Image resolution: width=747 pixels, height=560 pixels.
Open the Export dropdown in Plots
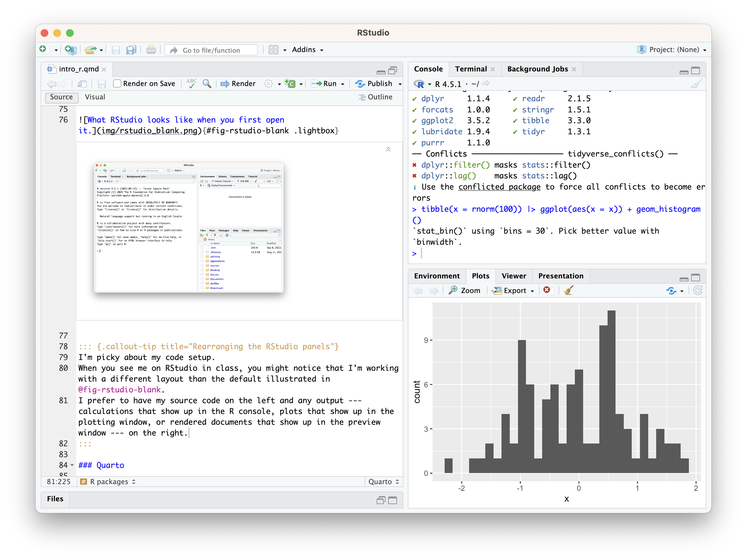point(513,290)
